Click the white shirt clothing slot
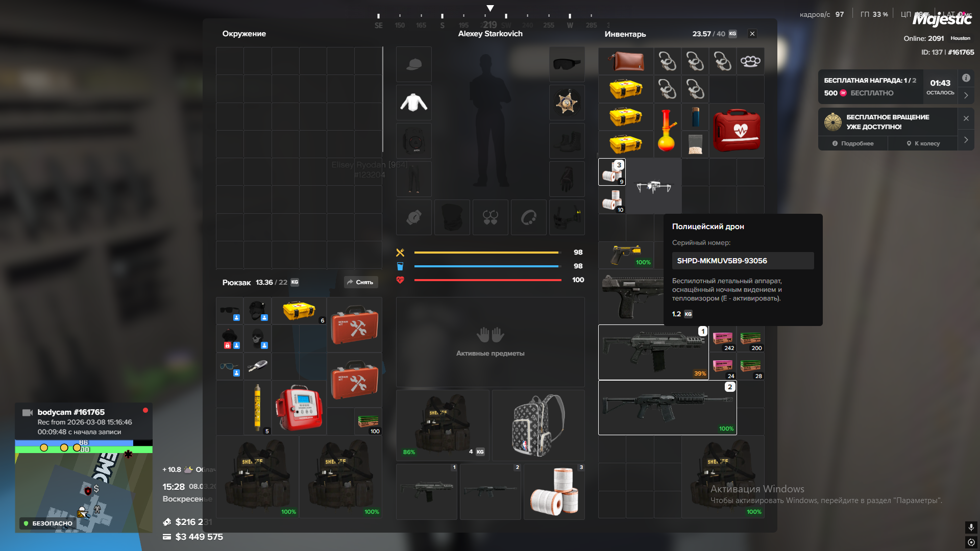This screenshot has width=980, height=551. point(413,103)
